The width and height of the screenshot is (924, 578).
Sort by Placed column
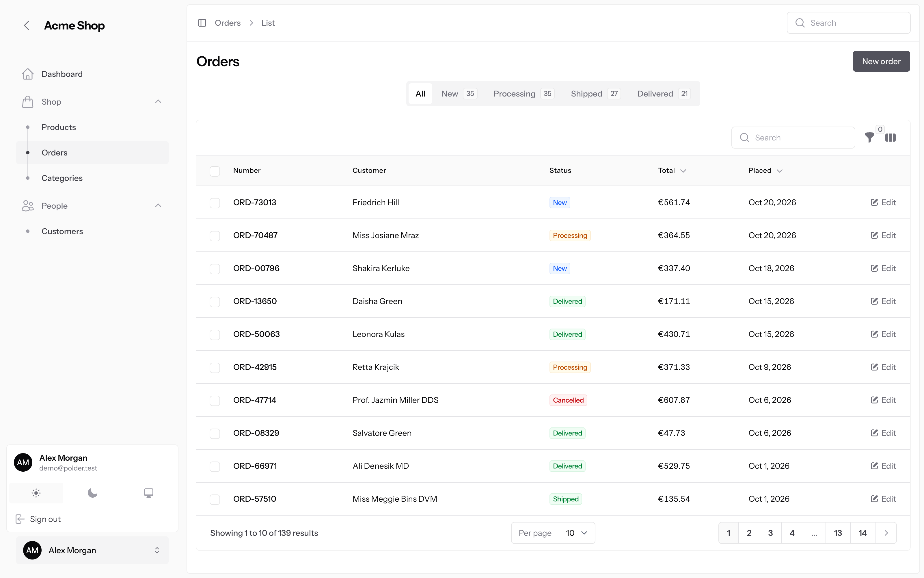765,171
